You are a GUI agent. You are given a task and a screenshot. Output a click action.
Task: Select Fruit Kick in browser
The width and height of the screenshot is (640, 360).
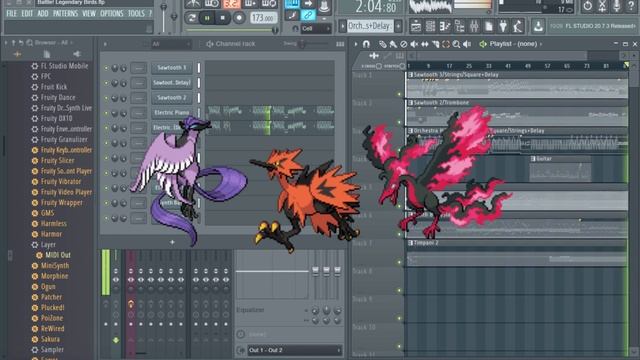[54, 87]
